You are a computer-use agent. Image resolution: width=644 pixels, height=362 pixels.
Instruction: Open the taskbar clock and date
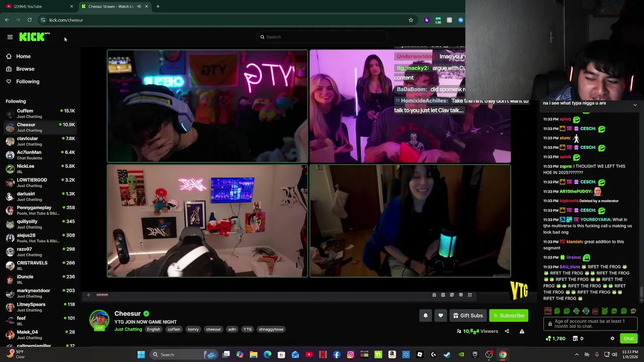630,355
